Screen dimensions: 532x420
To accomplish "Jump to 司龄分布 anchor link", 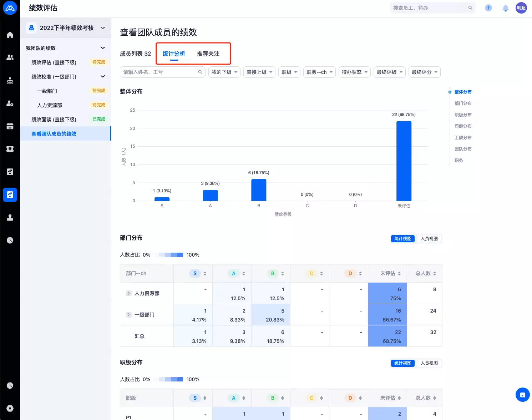I will tap(463, 126).
